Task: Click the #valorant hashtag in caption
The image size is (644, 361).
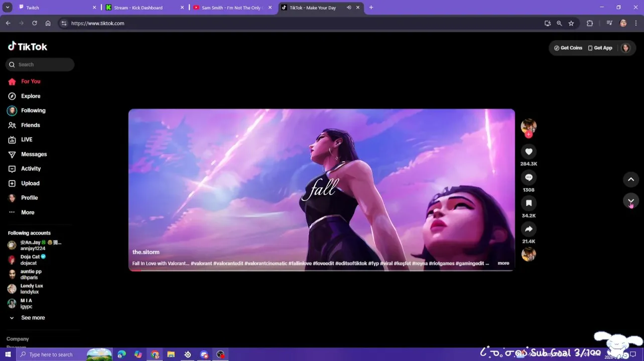Action: click(201, 263)
